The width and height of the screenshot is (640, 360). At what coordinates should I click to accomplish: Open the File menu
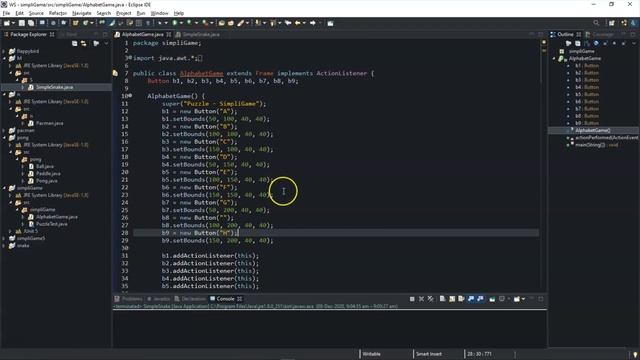(x=7, y=13)
